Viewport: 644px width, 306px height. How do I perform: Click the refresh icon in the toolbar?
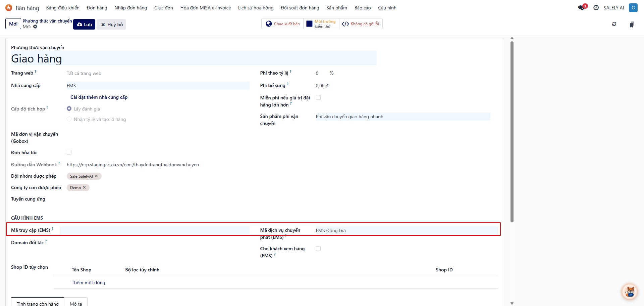(x=614, y=24)
